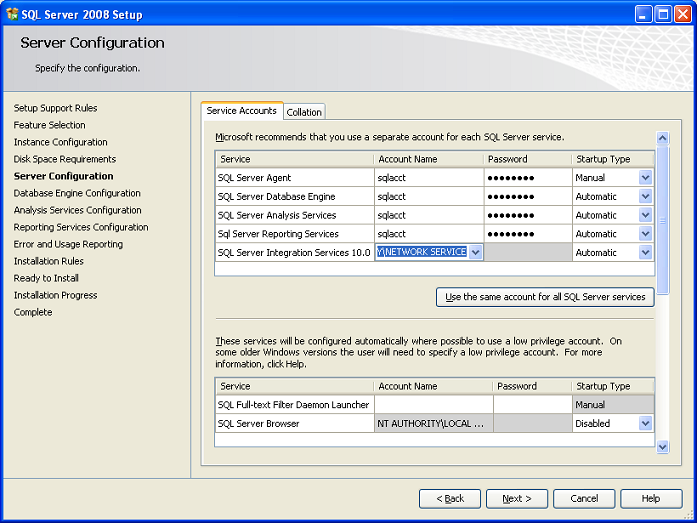The height and width of the screenshot is (523, 697).
Task: Click 'Installation Rules' in the step list
Action: [48, 261]
